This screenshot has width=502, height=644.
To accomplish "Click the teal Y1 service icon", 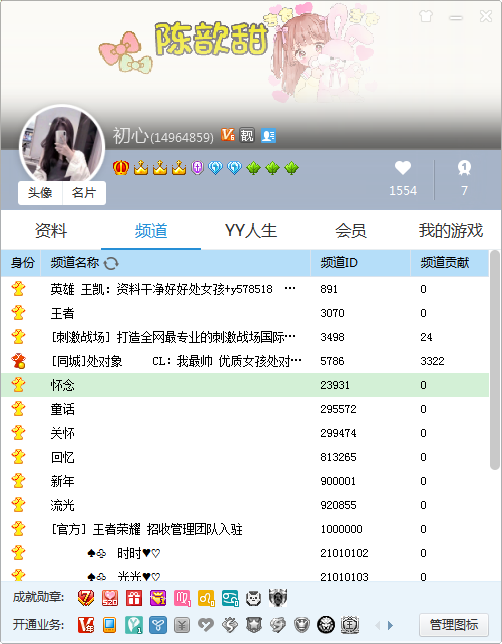I will coord(134,625).
